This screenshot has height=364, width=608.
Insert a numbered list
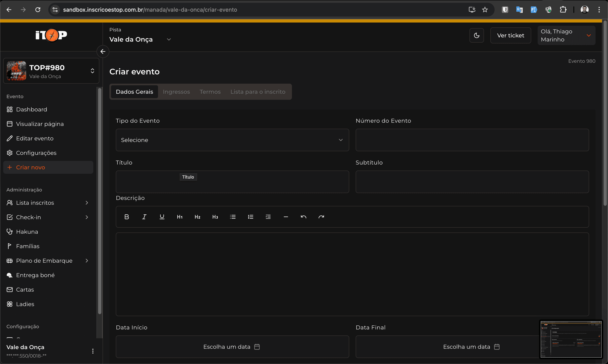250,217
